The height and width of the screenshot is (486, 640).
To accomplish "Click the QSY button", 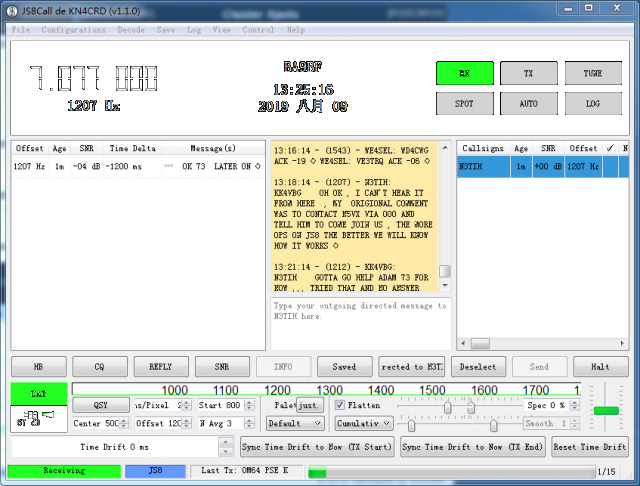I will (101, 405).
